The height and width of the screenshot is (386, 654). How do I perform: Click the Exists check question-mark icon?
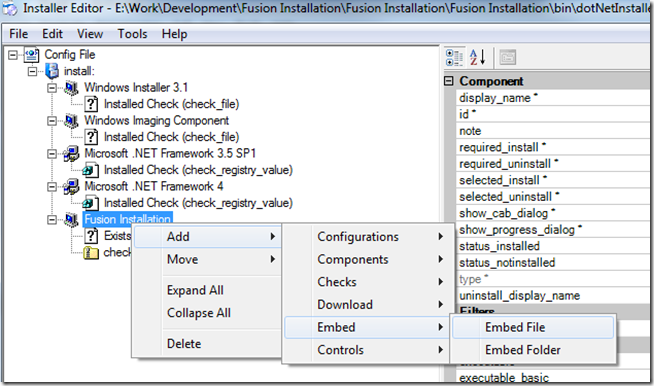[x=91, y=236]
